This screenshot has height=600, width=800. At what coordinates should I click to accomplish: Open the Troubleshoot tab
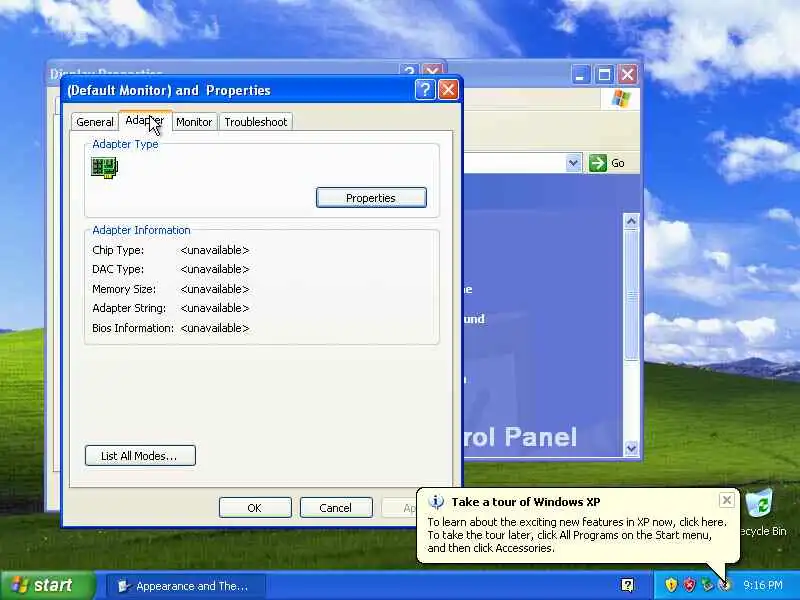point(256,122)
